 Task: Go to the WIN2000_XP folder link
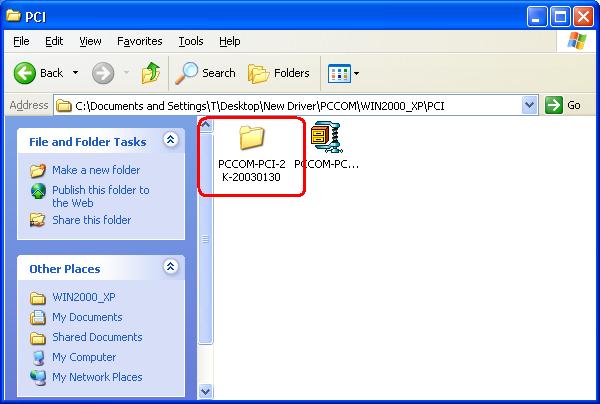click(84, 297)
